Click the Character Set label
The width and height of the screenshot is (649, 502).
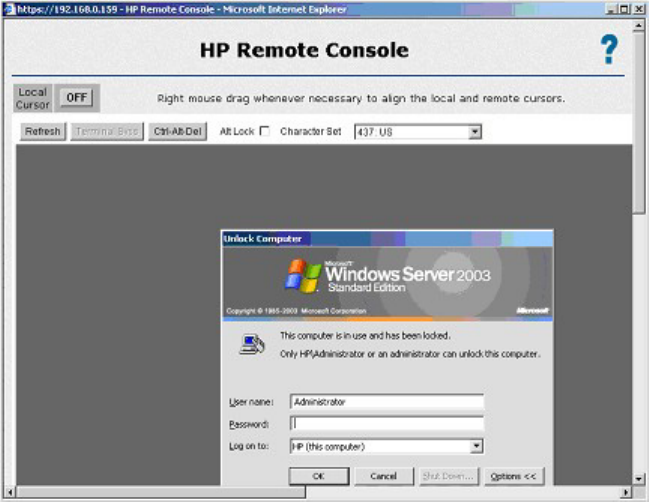pos(311,131)
